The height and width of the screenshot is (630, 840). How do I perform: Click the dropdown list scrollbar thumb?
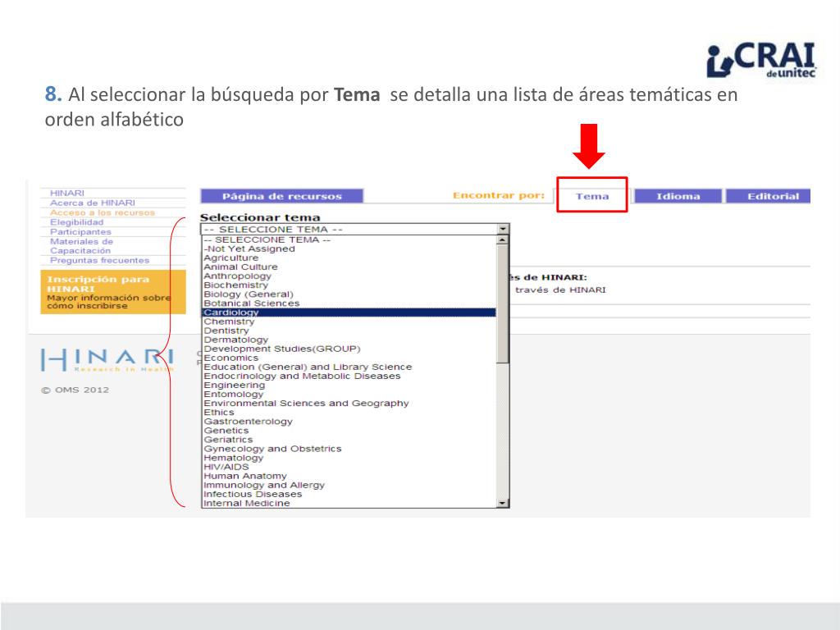coord(502,304)
